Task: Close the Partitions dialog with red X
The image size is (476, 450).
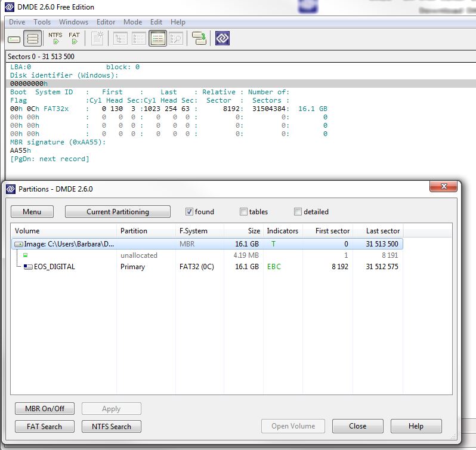Action: pos(443,186)
